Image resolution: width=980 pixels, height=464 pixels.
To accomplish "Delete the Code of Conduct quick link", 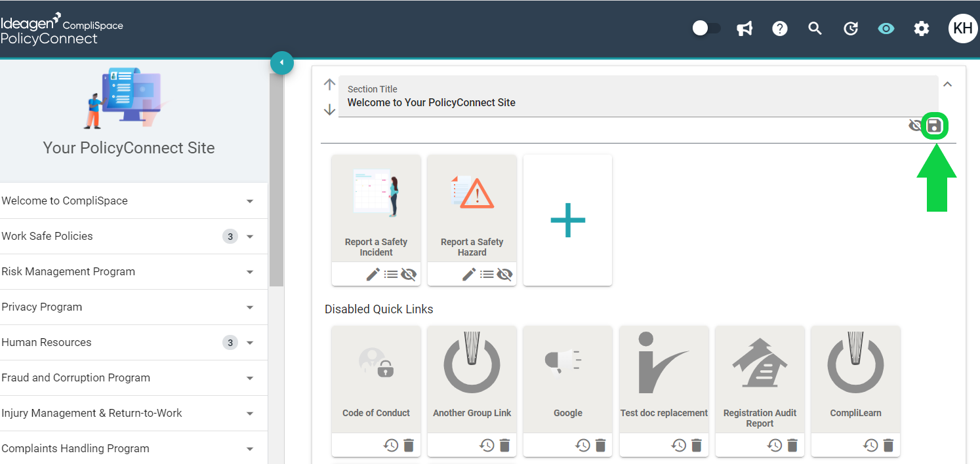I will click(x=409, y=445).
